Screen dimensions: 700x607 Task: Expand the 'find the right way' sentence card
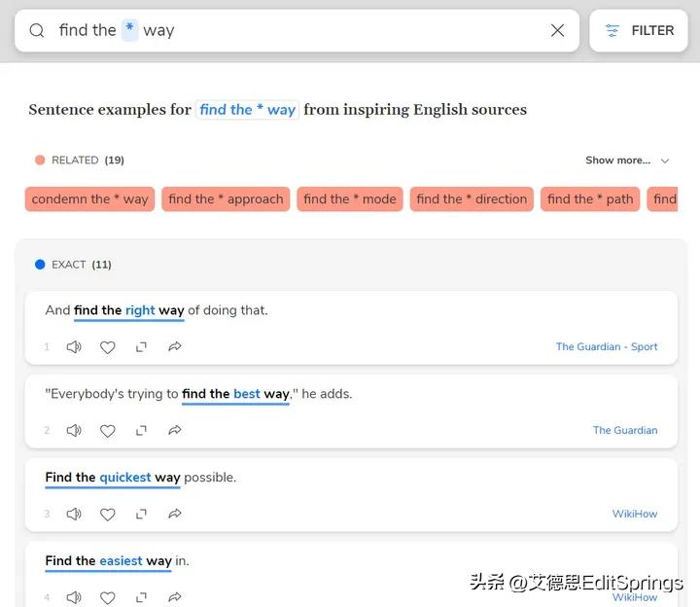tap(141, 347)
